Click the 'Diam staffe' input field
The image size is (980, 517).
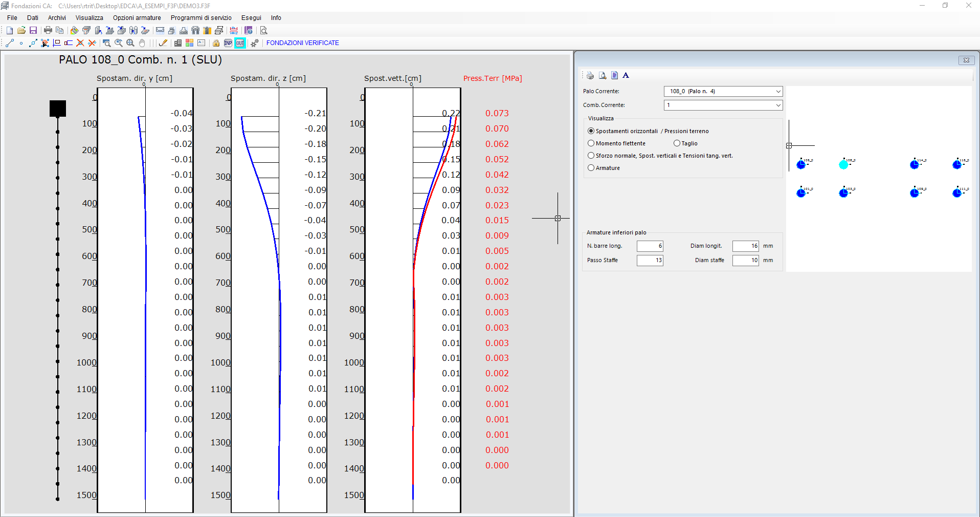(746, 261)
